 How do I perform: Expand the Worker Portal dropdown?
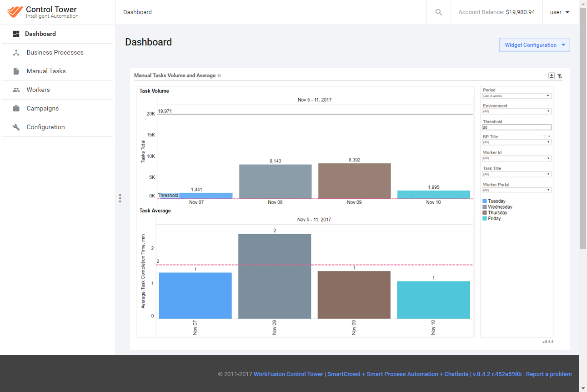(517, 190)
